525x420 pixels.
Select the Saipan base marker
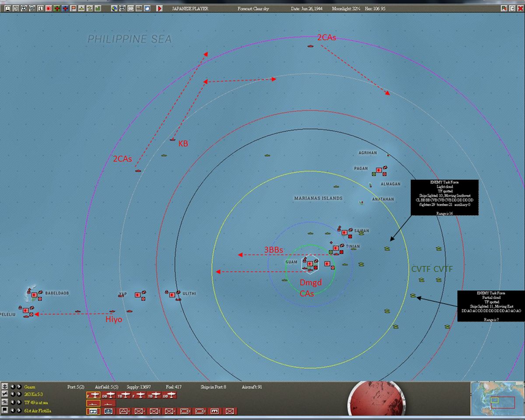point(345,232)
